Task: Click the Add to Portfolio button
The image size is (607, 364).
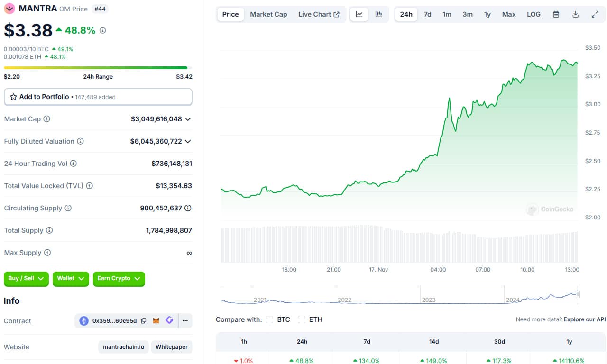Action: [x=98, y=97]
